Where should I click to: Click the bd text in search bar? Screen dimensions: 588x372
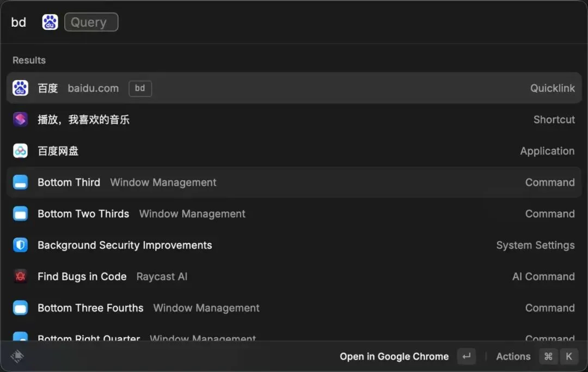(19, 22)
